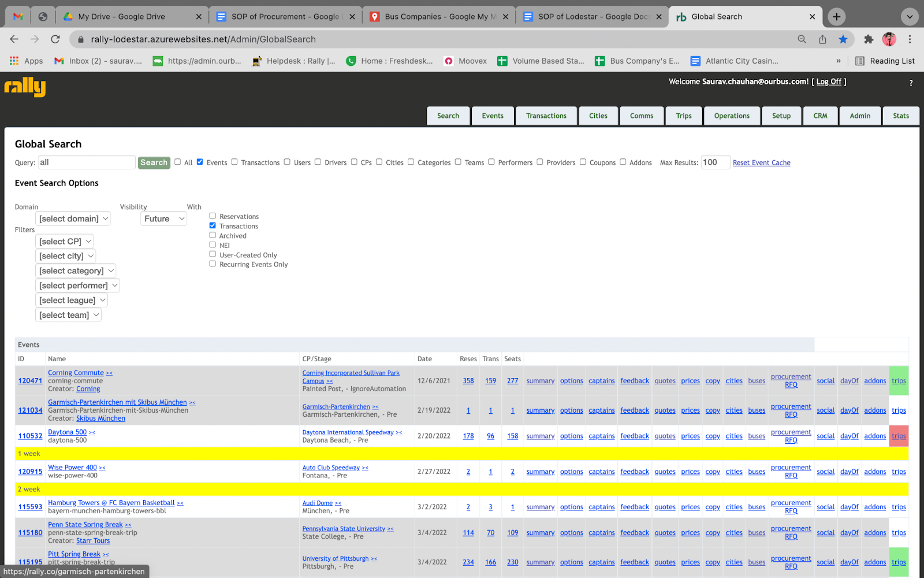Open the Chrome three-dot menu

point(910,39)
